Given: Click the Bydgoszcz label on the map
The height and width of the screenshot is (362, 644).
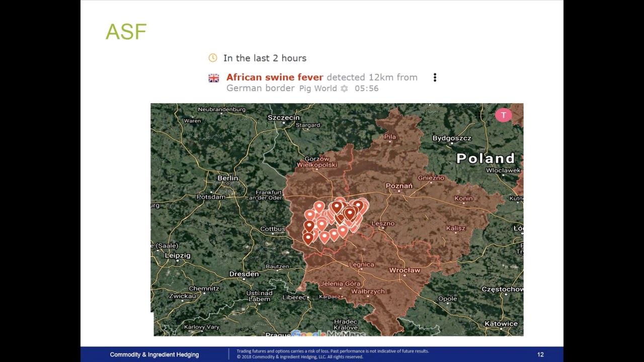Looking at the screenshot, I should point(452,138).
